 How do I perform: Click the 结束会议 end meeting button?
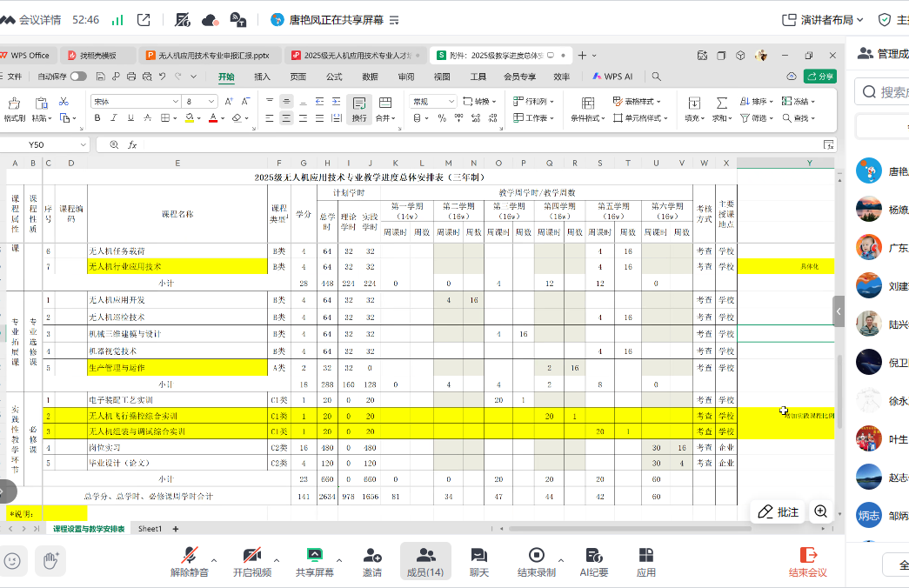pos(808,561)
